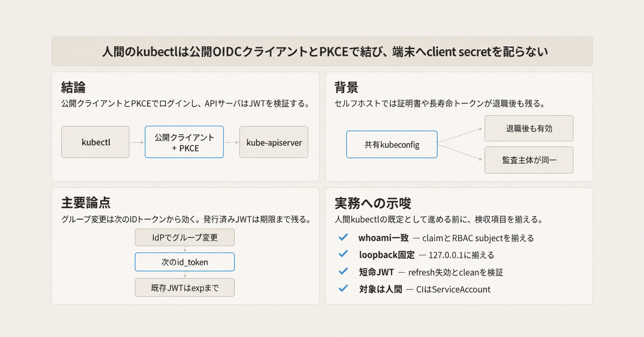Click the checkmark beside loopback固定
Screen dimensions: 644x337
click(x=344, y=255)
